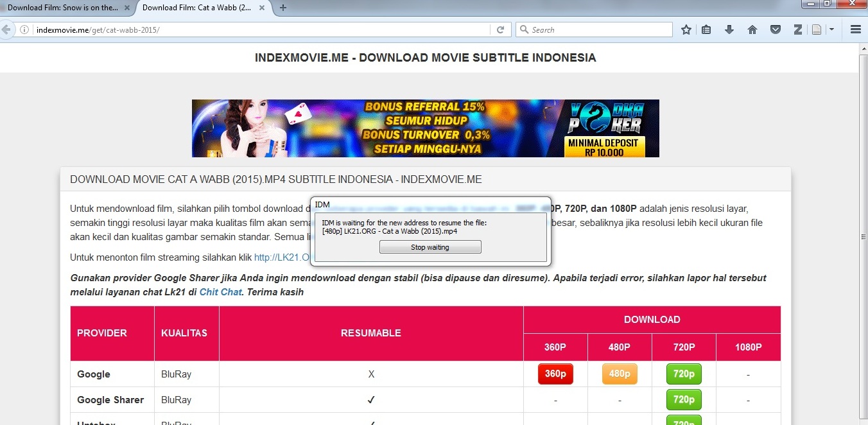This screenshot has width=868, height=425.
Task: Show bookmarks list icon
Action: tap(706, 30)
